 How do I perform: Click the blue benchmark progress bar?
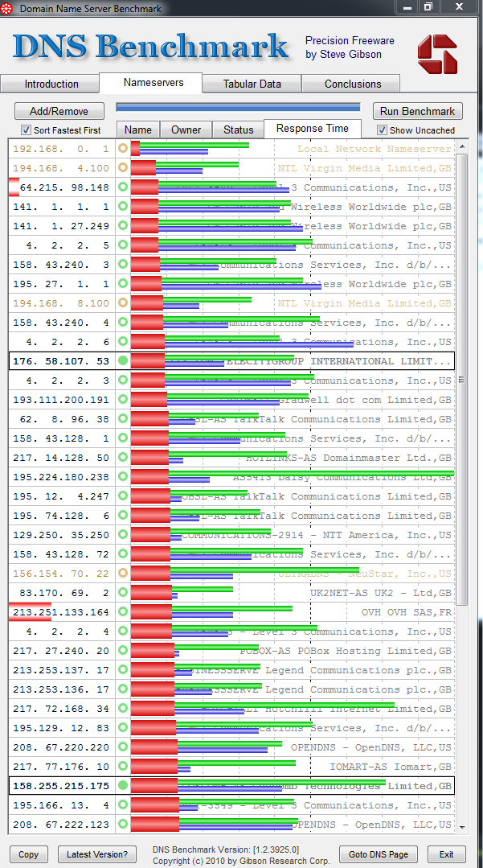tap(238, 107)
